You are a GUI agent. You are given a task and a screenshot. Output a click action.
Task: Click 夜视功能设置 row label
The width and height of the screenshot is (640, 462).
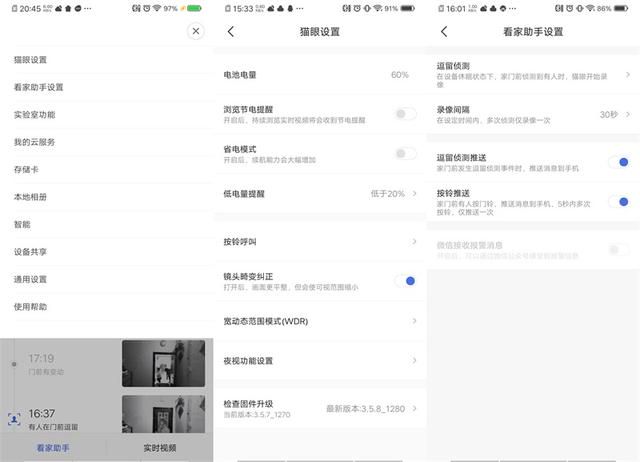click(248, 361)
